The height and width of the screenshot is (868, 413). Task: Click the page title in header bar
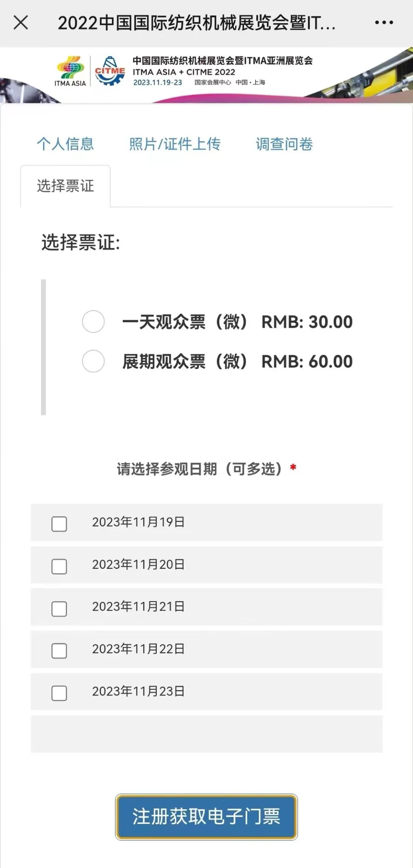pyautogui.click(x=197, y=23)
